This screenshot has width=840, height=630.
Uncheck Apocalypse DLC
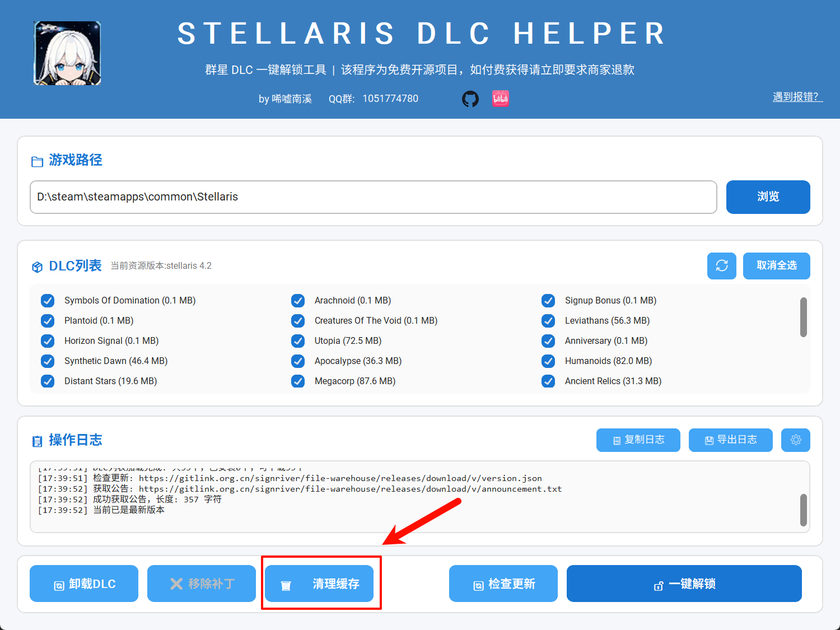pyautogui.click(x=298, y=361)
